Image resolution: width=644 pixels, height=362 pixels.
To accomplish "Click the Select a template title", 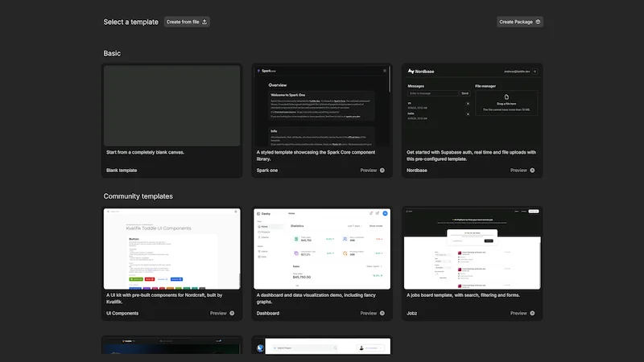I will click(x=130, y=22).
